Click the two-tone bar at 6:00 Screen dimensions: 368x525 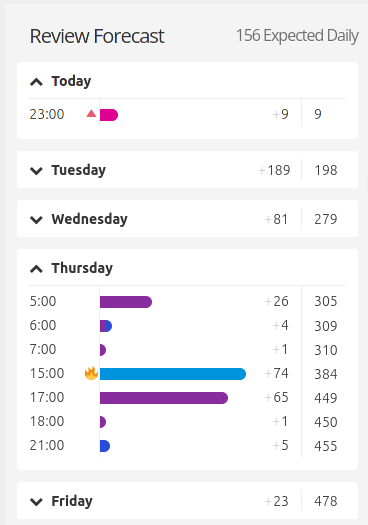click(106, 326)
